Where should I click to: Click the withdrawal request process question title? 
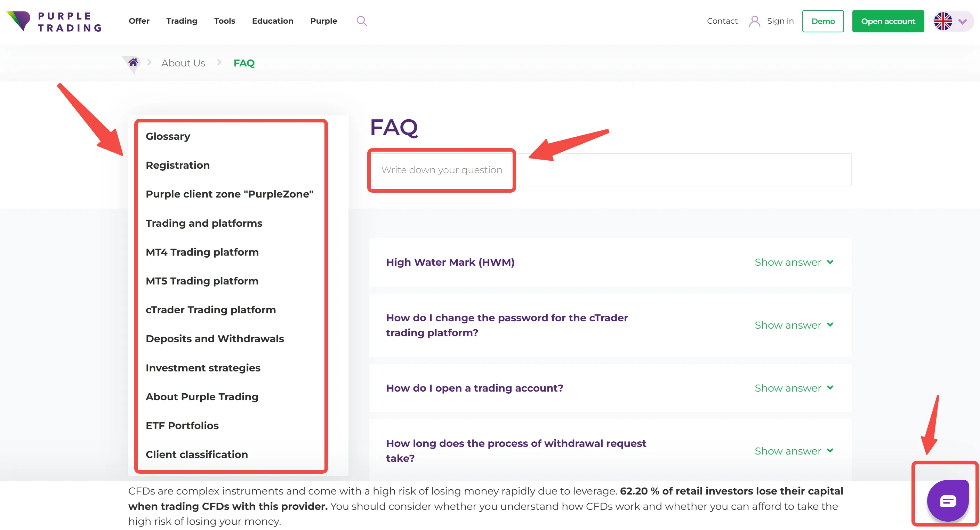coord(516,451)
